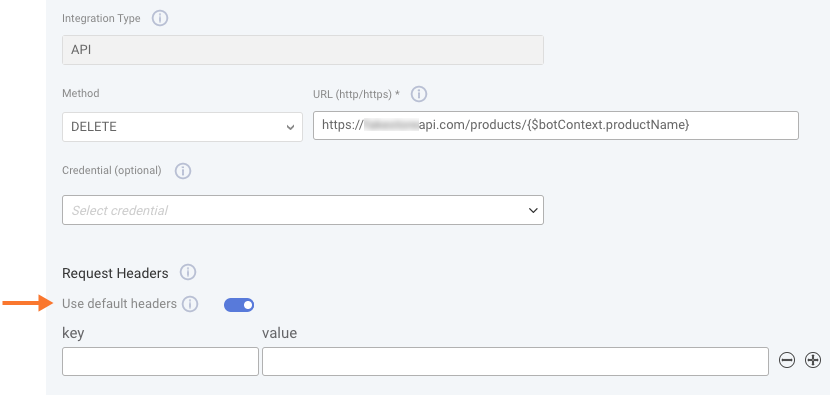Click the Use default headers label text

[120, 304]
